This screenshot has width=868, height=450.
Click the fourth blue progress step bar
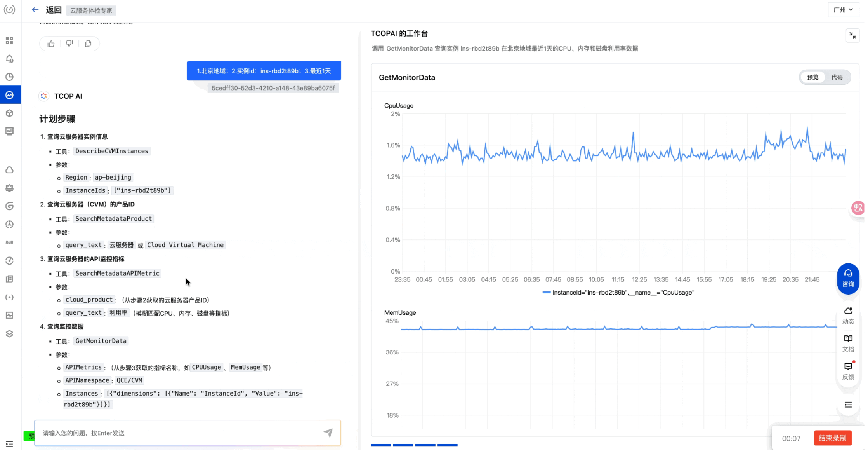pyautogui.click(x=447, y=445)
